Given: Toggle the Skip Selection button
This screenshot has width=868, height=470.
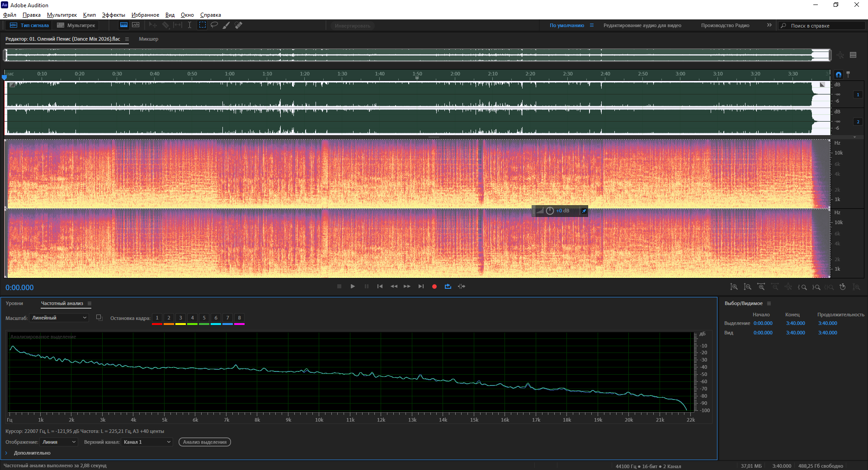Looking at the screenshot, I should click(x=462, y=287).
